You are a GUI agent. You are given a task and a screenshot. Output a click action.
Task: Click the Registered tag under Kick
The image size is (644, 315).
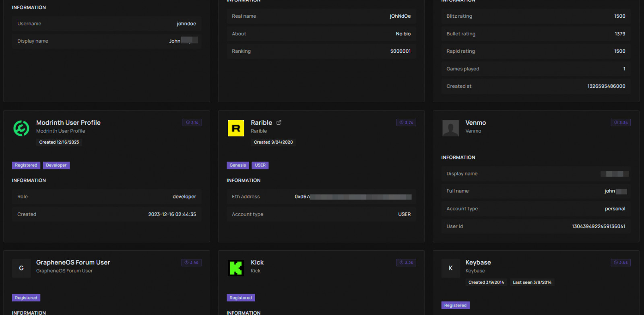click(x=241, y=298)
